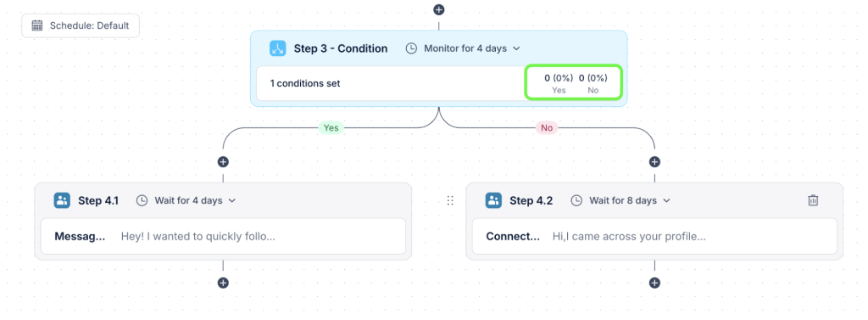Expand the Wait for 8 days dropdown

pos(620,200)
